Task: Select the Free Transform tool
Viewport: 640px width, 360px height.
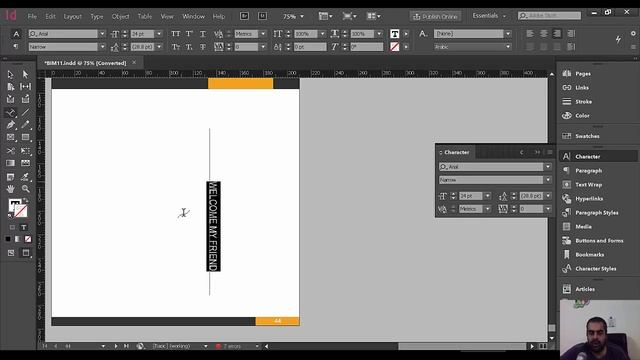Action: pyautogui.click(x=25, y=151)
